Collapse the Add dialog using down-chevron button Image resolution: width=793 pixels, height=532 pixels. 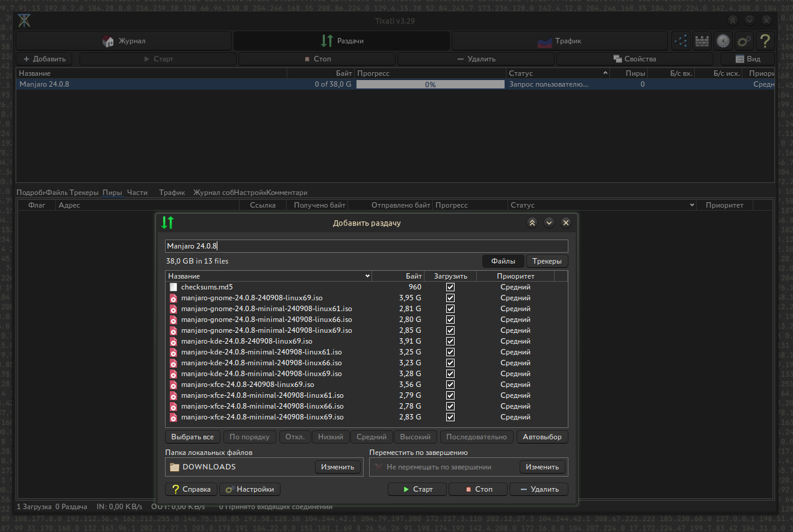[549, 223]
